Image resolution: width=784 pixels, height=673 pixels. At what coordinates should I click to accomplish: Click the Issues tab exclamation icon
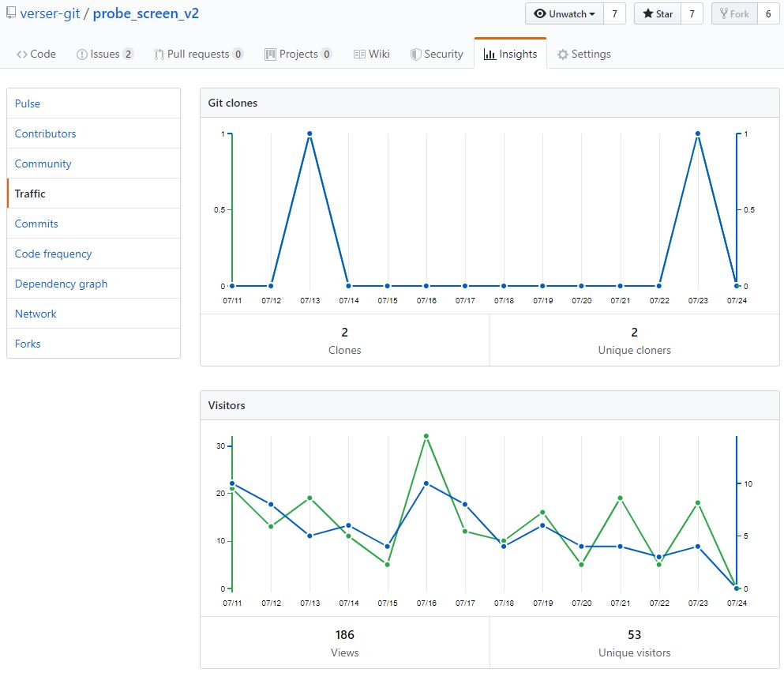[82, 55]
